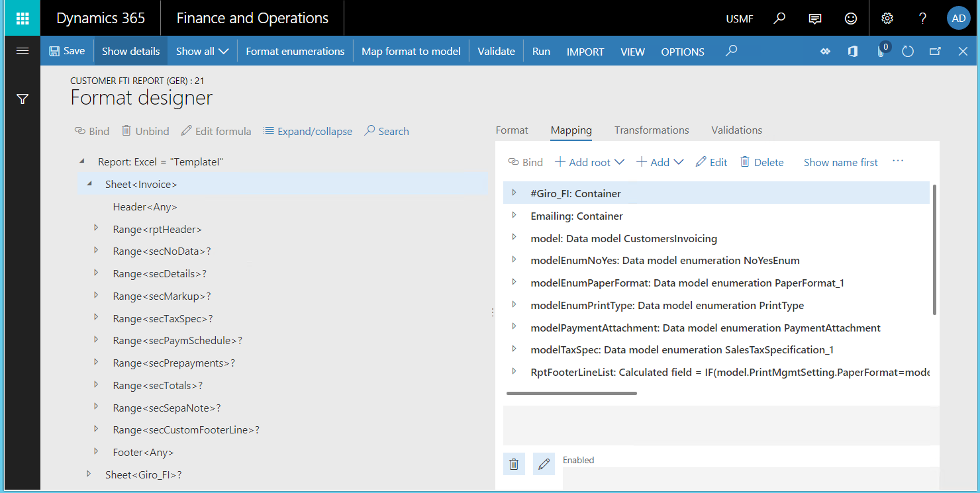The image size is (980, 493).
Task: Click the pencil edit icon near Enabled
Action: pos(544,464)
